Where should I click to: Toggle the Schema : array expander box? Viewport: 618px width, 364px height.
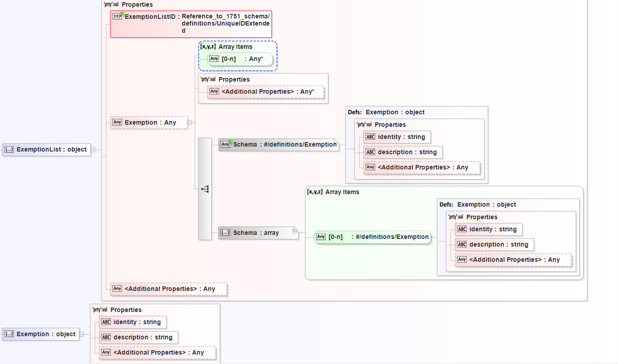pyautogui.click(x=295, y=231)
